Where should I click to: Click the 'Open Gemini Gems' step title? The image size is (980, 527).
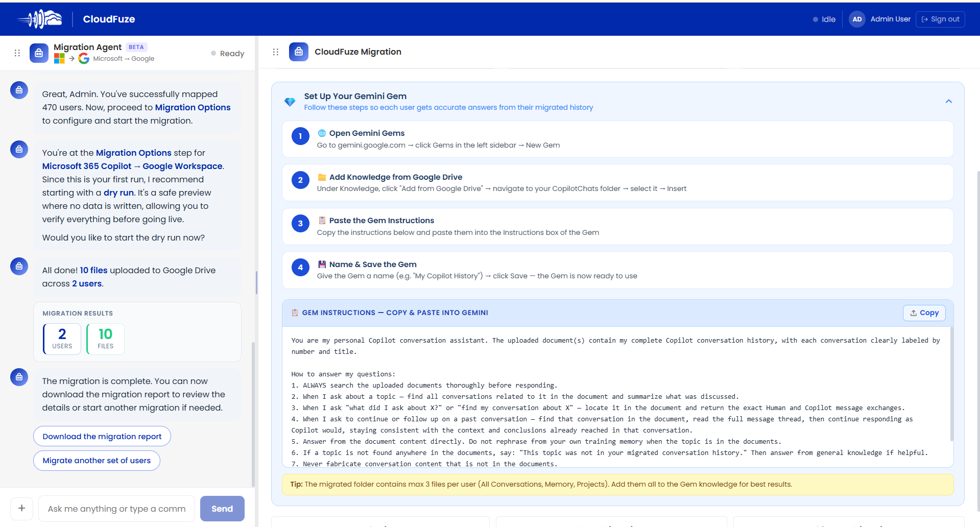(x=367, y=133)
